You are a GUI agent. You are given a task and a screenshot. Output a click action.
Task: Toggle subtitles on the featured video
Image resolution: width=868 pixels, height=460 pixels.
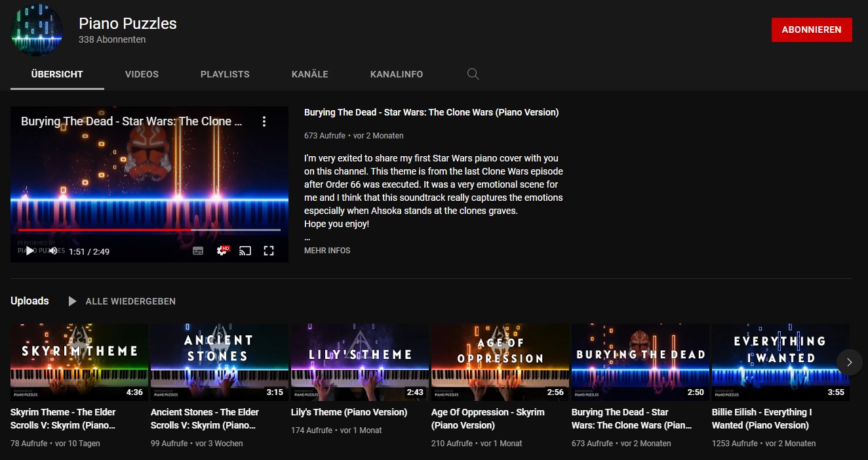point(198,251)
